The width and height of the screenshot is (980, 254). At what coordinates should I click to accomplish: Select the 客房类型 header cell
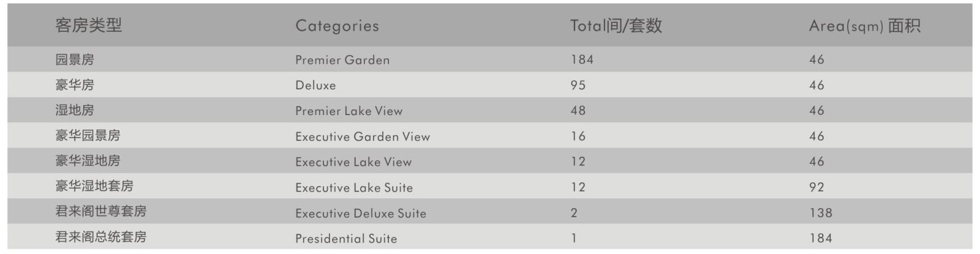89,25
